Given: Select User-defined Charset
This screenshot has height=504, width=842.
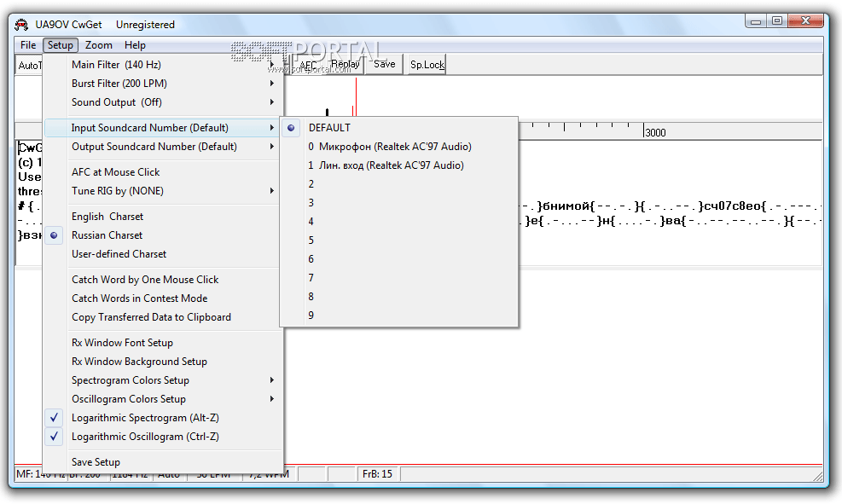Looking at the screenshot, I should coord(163,254).
